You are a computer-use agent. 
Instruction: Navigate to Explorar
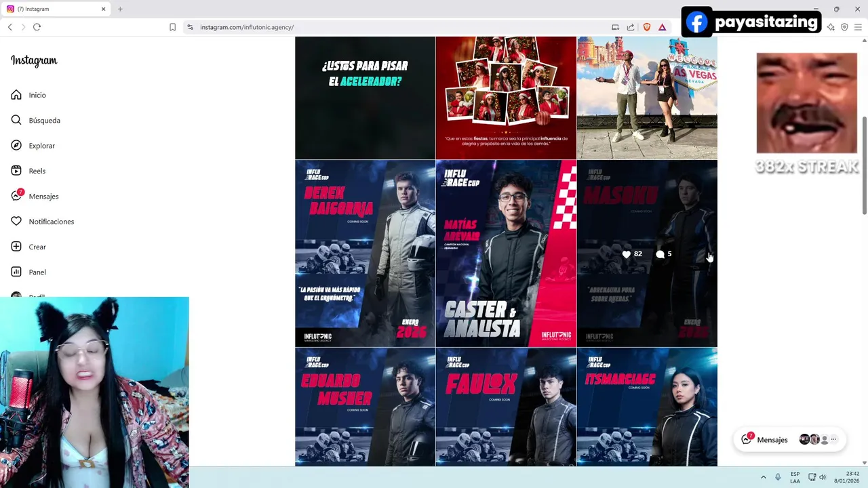coord(41,146)
